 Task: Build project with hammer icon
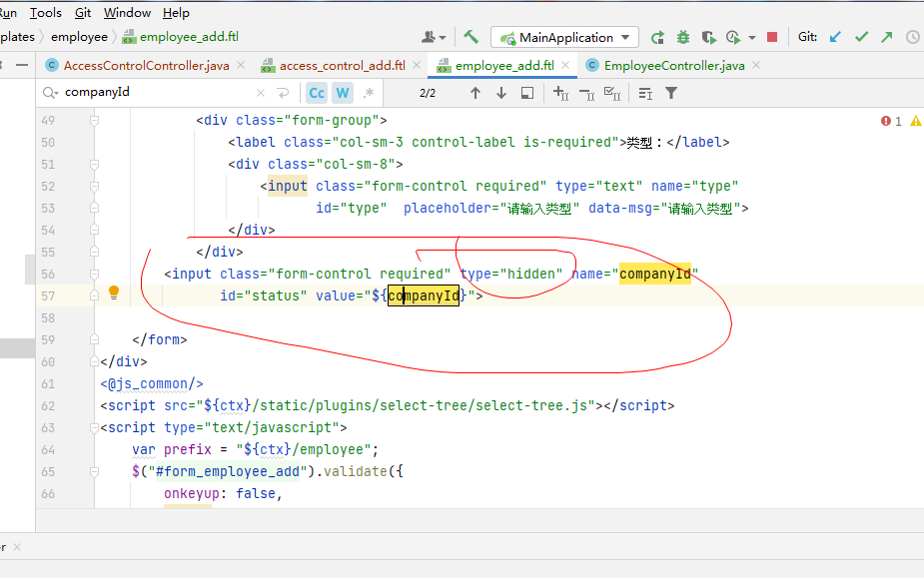pyautogui.click(x=470, y=37)
